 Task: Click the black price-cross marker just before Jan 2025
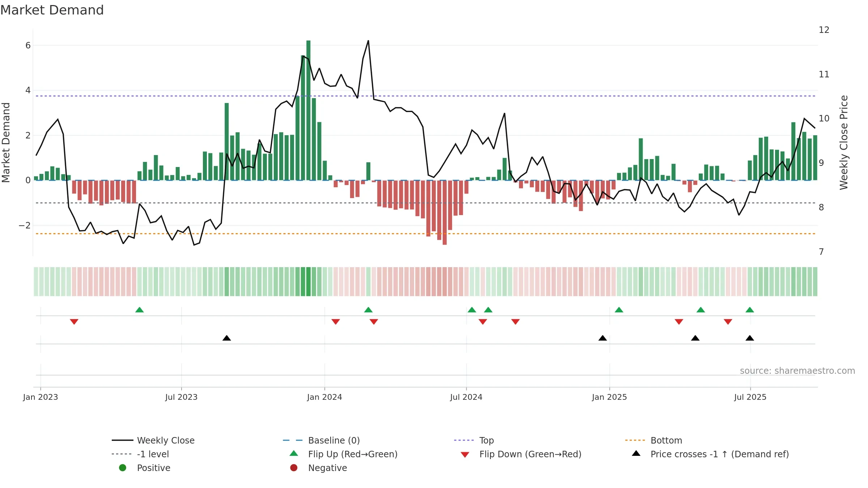coord(603,338)
